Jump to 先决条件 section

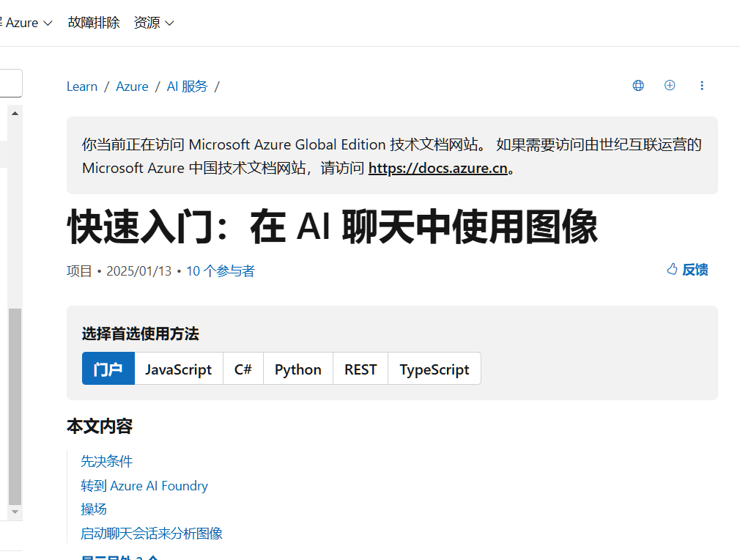pos(107,461)
